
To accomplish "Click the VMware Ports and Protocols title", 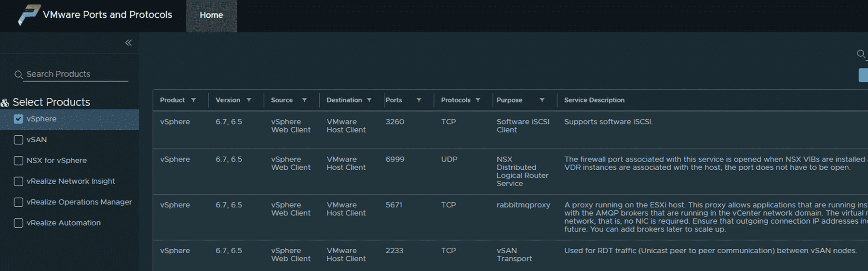I will tap(108, 15).
